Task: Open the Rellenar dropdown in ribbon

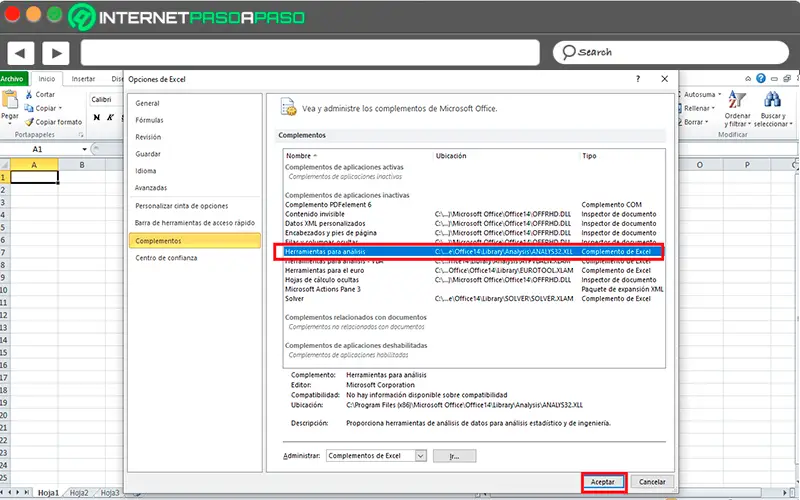Action: pyautogui.click(x=714, y=108)
